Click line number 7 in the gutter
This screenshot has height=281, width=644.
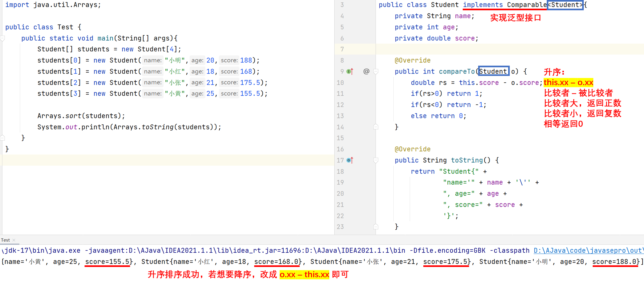pyautogui.click(x=342, y=49)
